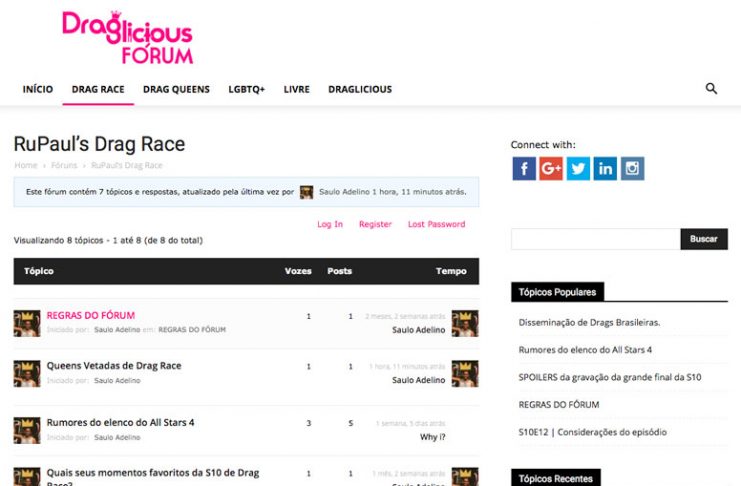Connect with Twitter icon
Viewport: 741px width, 486px height.
coord(578,169)
